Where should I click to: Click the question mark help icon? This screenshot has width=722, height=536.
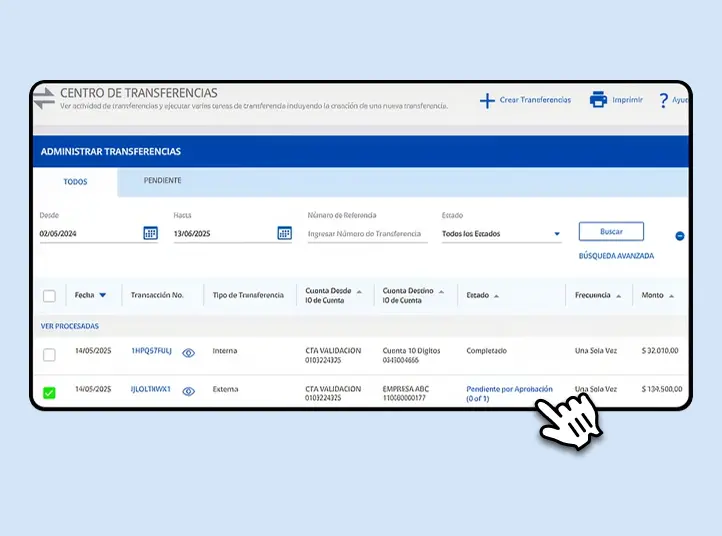[664, 100]
